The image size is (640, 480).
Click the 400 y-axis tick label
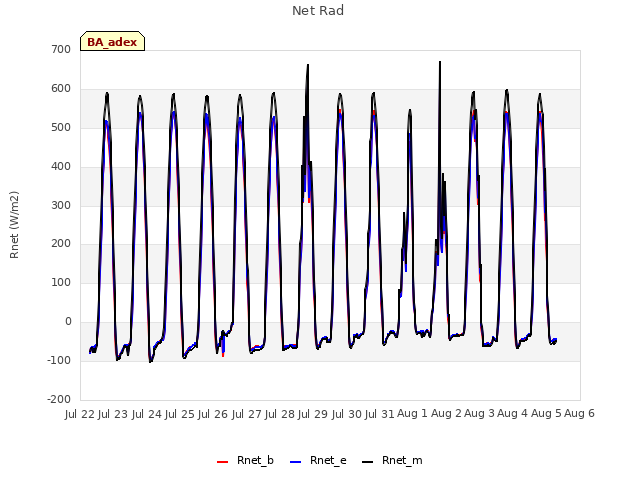[61, 166]
